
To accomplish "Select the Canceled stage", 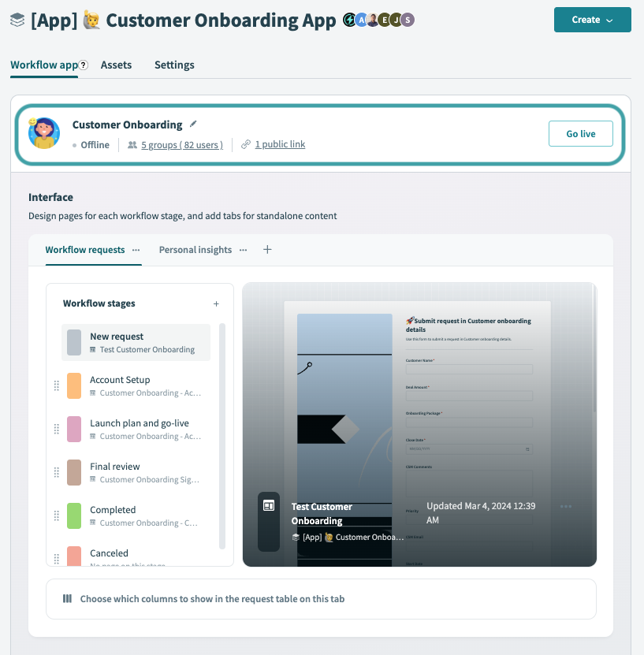I will 136,556.
